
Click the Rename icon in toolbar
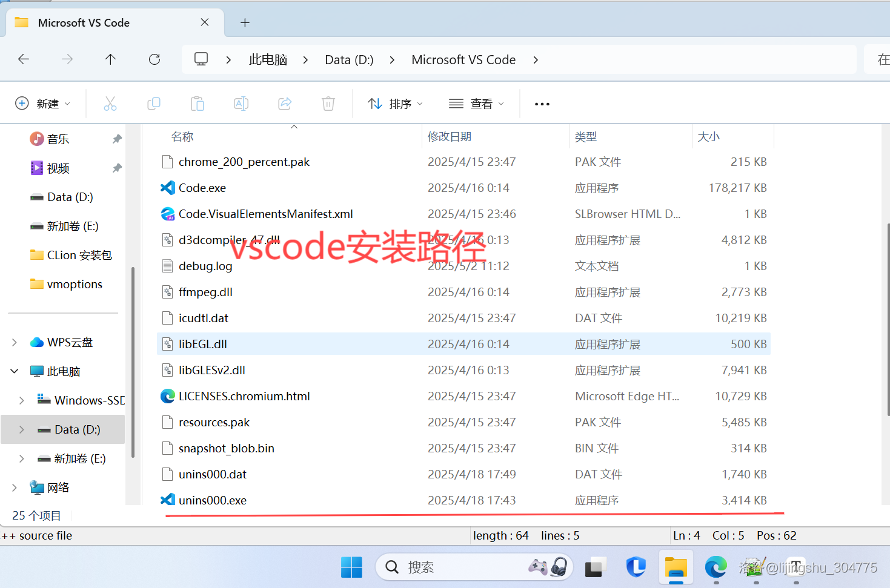[241, 104]
